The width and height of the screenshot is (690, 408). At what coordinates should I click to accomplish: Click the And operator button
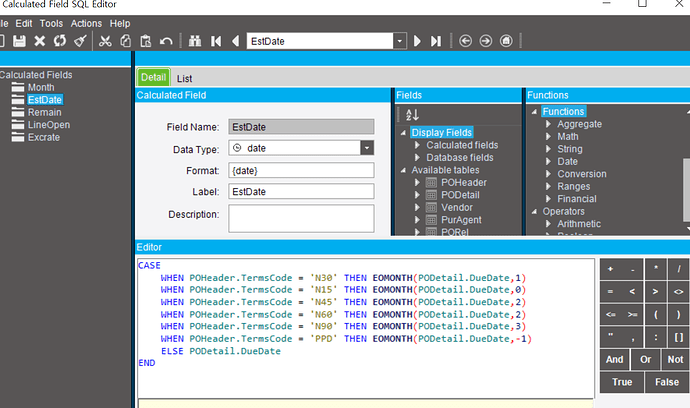[x=614, y=359]
